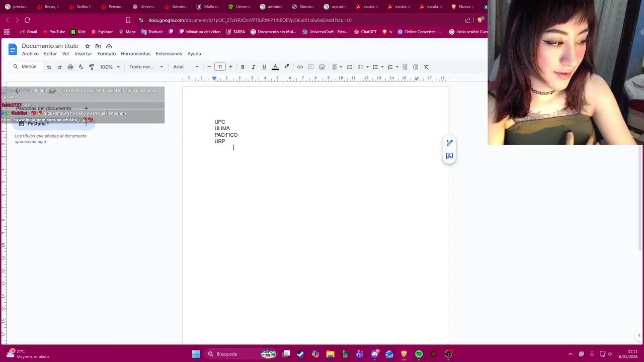
Task: Click the Redo arrow in Docs toolbar
Action: click(x=59, y=67)
